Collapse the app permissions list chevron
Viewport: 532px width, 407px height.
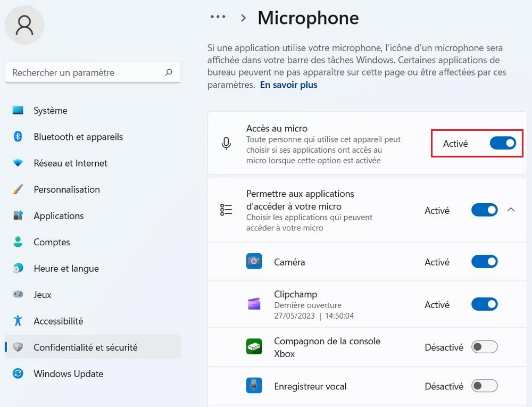click(511, 210)
